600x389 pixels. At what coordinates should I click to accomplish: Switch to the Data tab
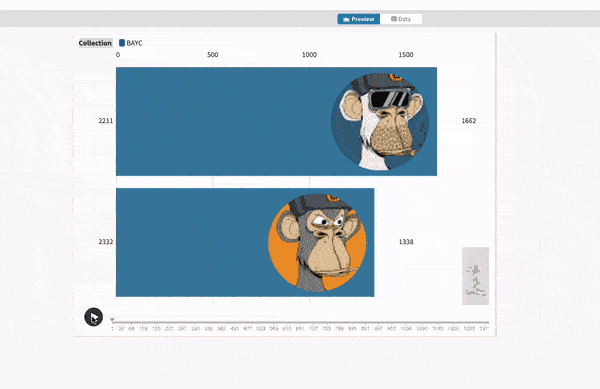coord(401,19)
